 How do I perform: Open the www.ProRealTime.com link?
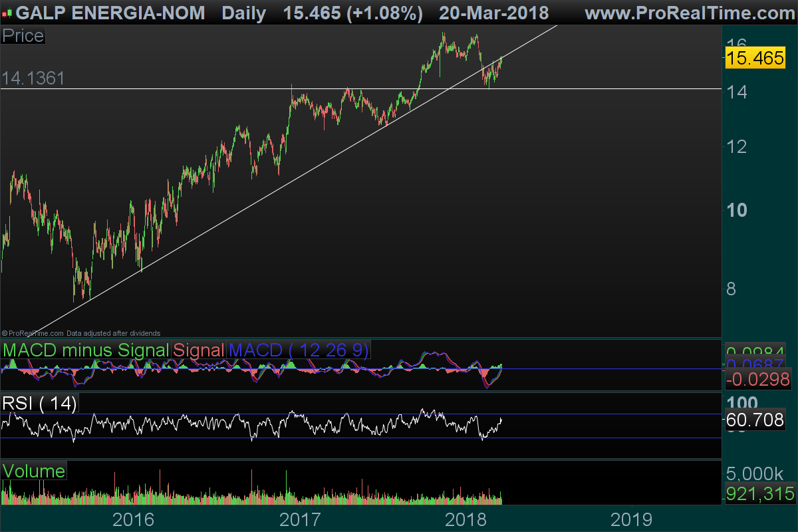coord(690,13)
